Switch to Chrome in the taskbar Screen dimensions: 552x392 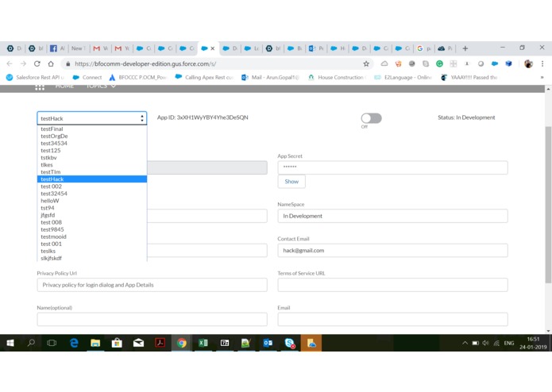tap(182, 343)
